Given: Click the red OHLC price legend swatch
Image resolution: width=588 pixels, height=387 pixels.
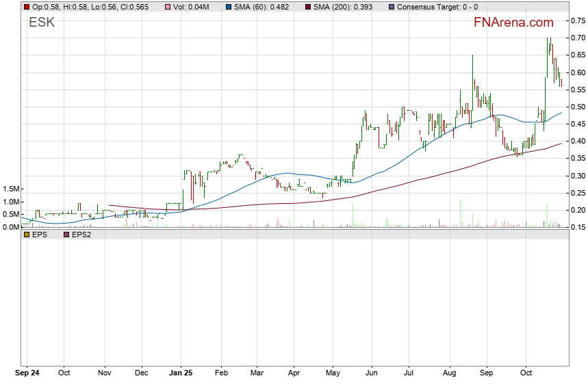Looking at the screenshot, I should pyautogui.click(x=27, y=7).
